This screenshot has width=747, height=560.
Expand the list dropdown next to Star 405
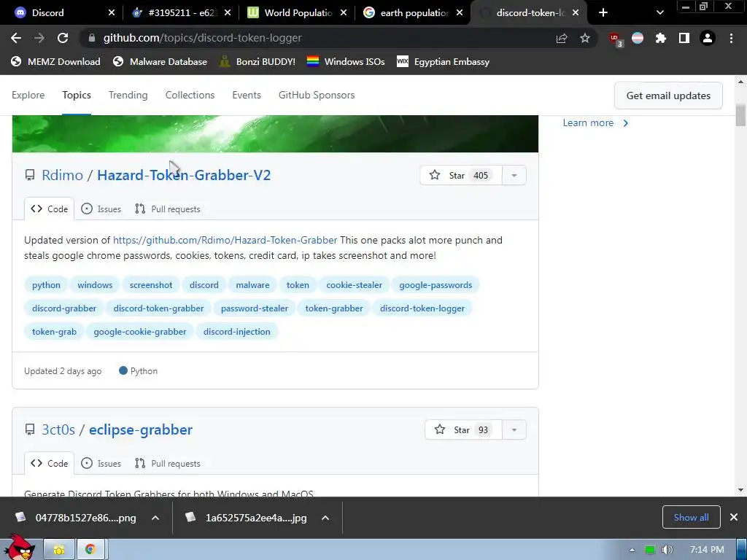514,175
